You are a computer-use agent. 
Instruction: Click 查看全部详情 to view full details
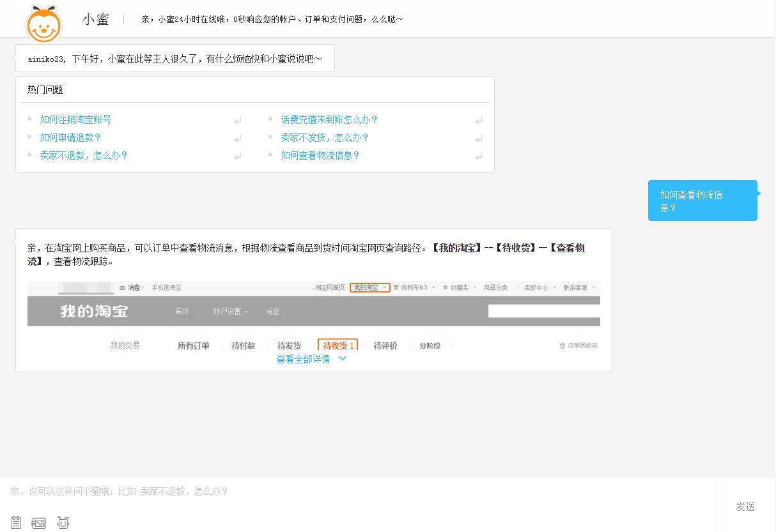click(303, 359)
